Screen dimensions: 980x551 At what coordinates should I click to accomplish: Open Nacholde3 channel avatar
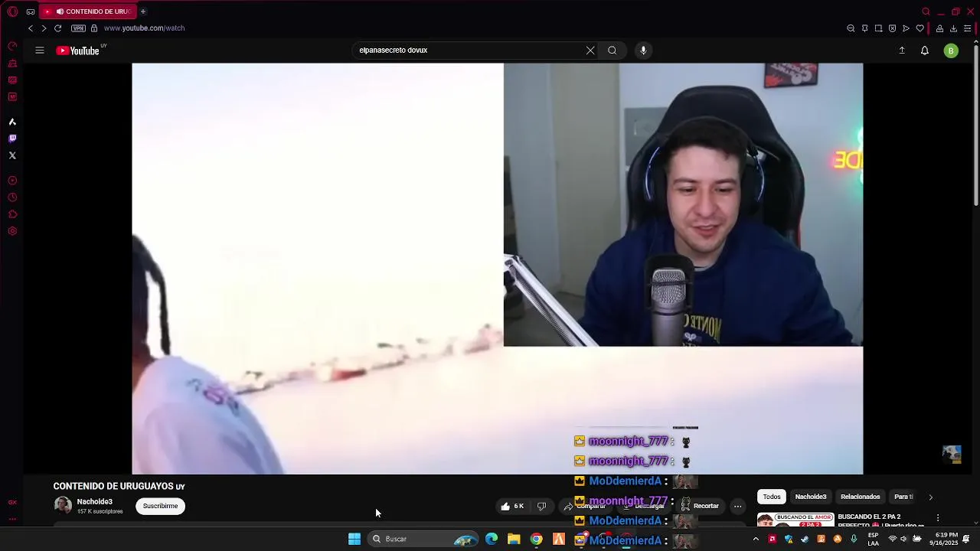click(63, 506)
